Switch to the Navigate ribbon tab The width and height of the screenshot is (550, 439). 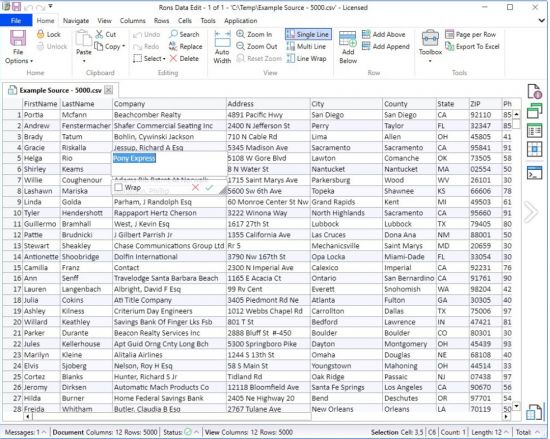point(76,21)
